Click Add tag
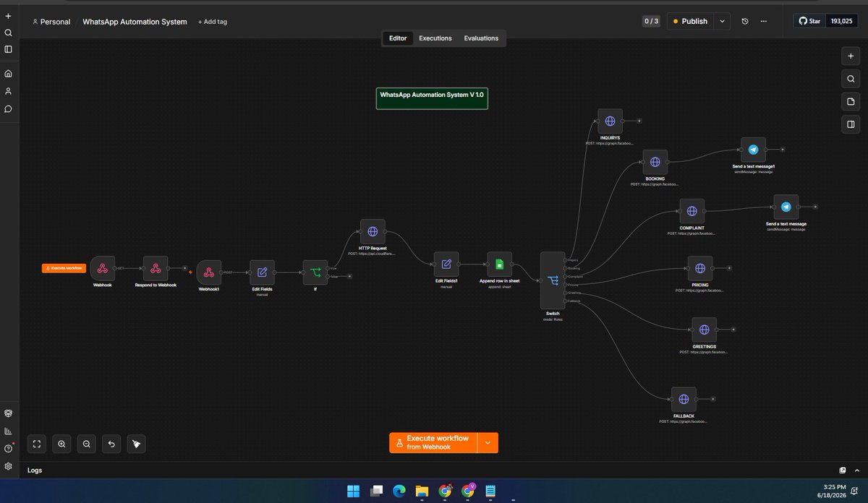The image size is (868, 503). [x=213, y=22]
